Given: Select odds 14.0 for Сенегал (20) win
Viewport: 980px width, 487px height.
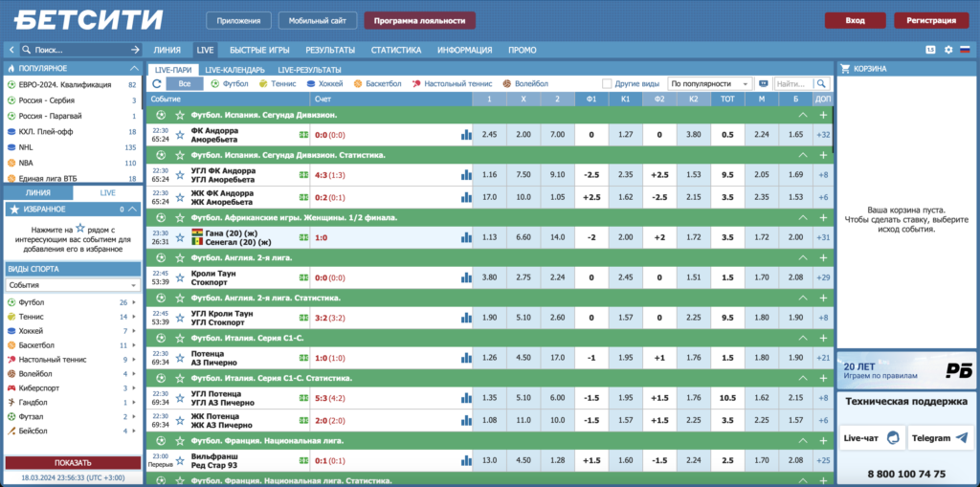Looking at the screenshot, I should tap(558, 237).
